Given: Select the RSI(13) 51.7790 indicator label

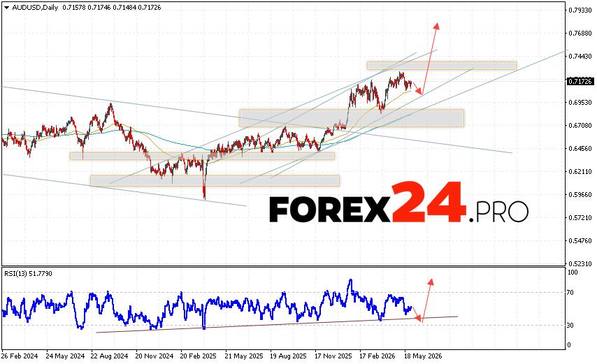Looking at the screenshot, I should coord(28,273).
